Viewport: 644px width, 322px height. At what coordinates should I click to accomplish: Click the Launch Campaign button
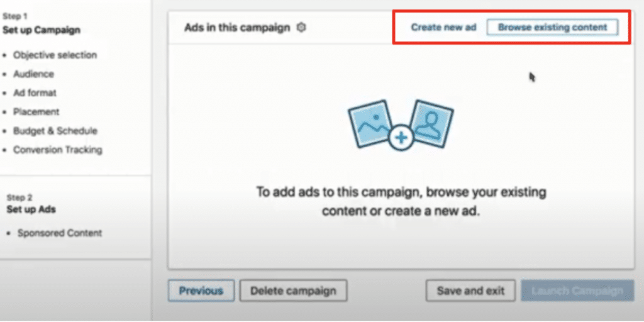[577, 291]
